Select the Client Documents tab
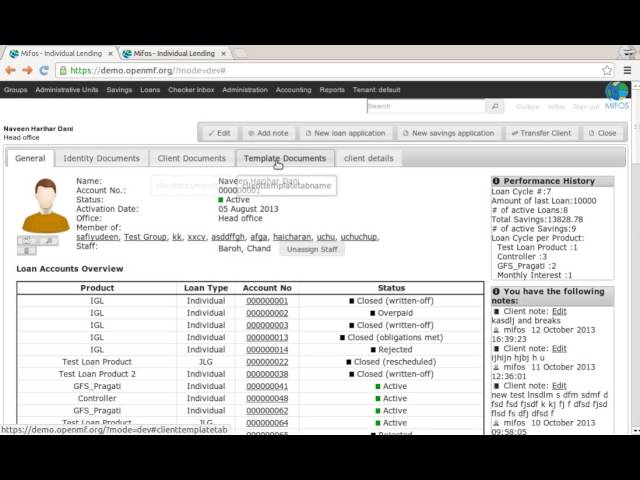The image size is (640, 480). pos(191,158)
